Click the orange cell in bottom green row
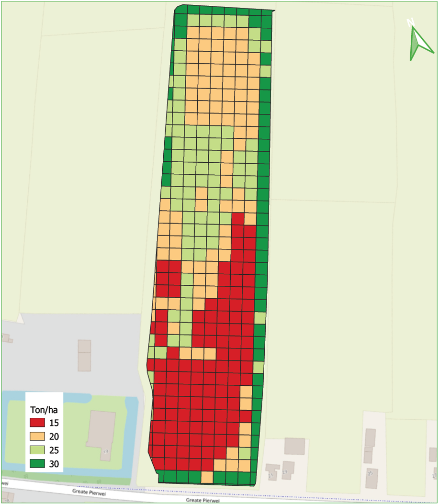The width and height of the screenshot is (439, 504). 207,477
